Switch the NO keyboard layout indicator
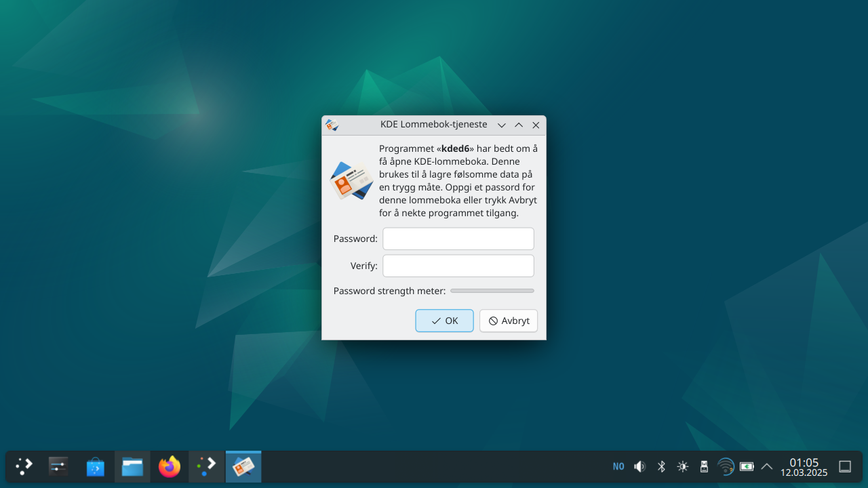Image resolution: width=868 pixels, height=488 pixels. coord(618,466)
